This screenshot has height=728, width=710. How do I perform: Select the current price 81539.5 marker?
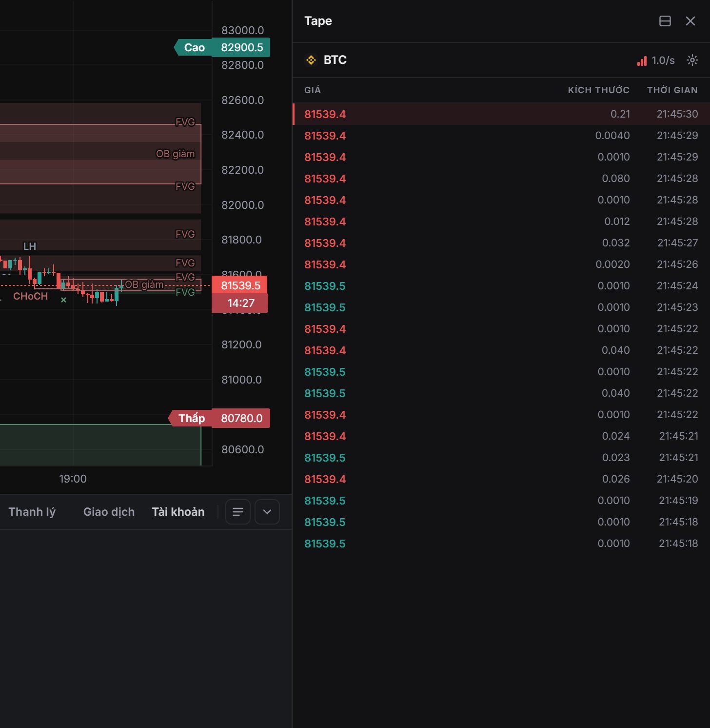coord(240,285)
